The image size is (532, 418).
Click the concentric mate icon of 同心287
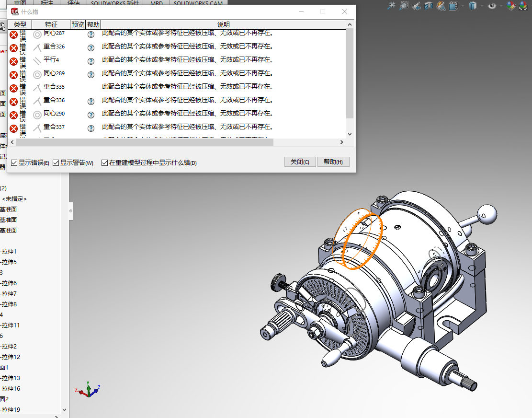(x=37, y=35)
